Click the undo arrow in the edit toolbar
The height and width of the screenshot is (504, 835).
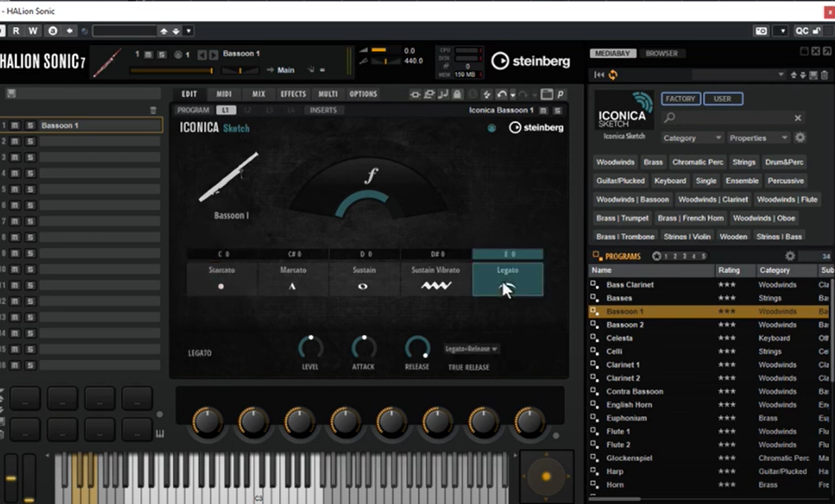tap(501, 94)
